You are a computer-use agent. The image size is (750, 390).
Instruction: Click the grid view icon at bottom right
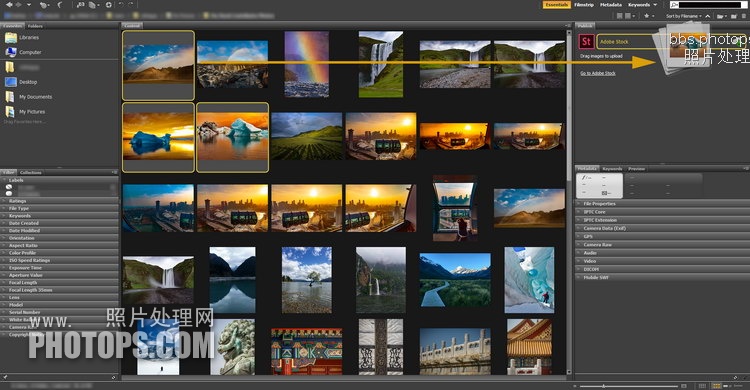click(x=703, y=386)
